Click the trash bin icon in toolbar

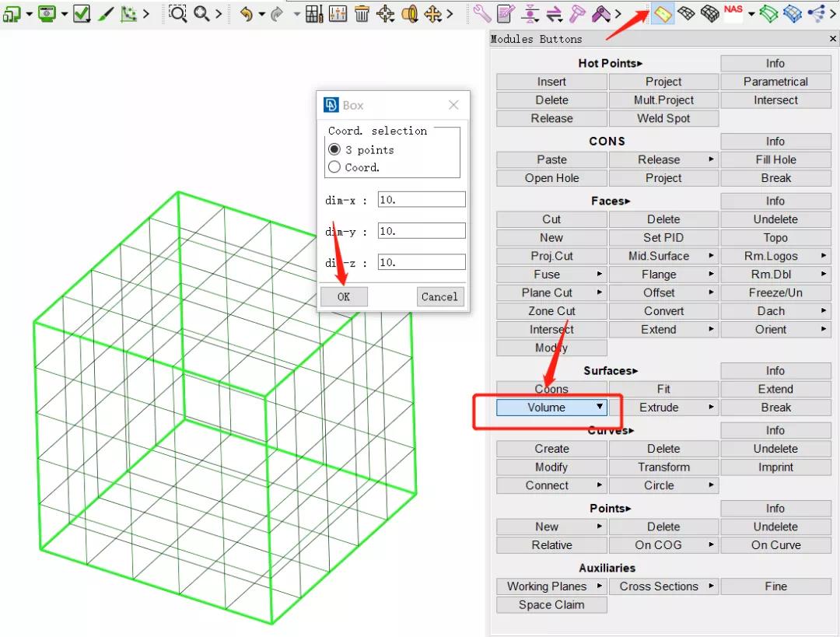pos(362,13)
